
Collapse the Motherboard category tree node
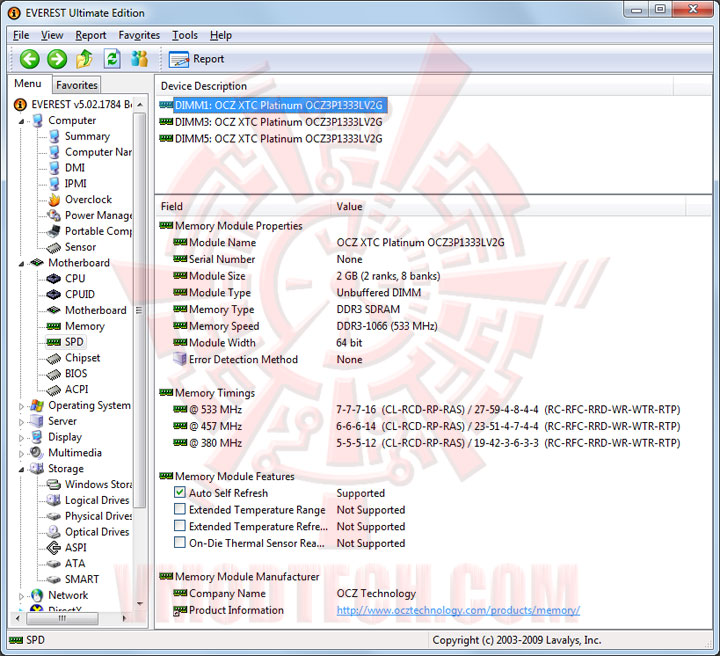click(21, 264)
